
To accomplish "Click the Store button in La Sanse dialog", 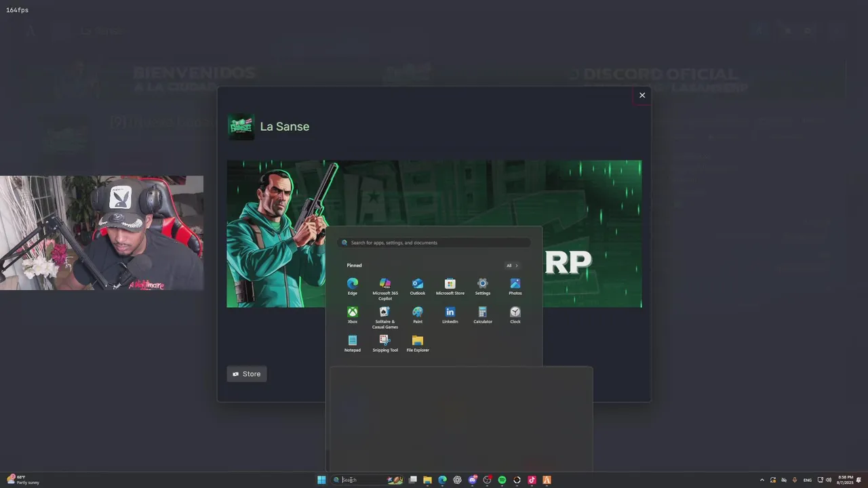I will [247, 374].
